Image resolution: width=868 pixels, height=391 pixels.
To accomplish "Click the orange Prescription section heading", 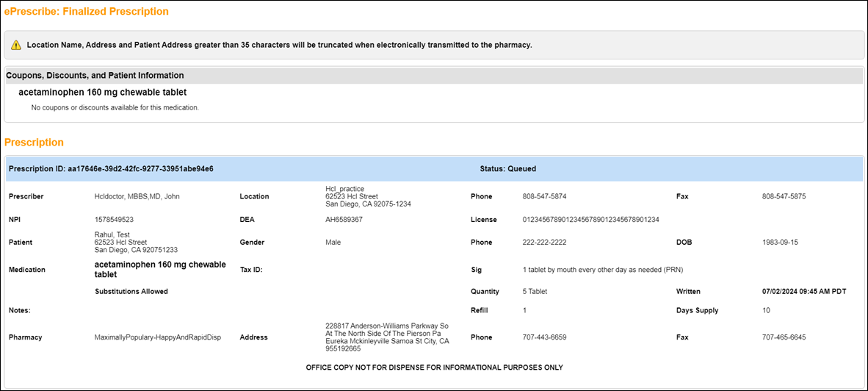I will pos(34,143).
